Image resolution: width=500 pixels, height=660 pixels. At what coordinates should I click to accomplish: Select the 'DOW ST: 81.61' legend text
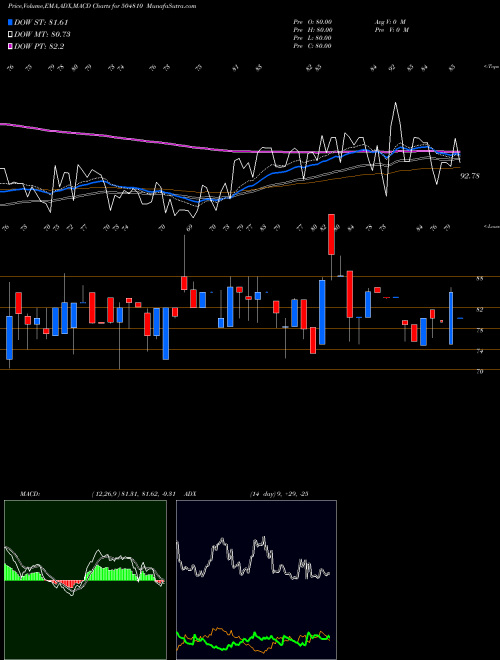tap(41, 22)
